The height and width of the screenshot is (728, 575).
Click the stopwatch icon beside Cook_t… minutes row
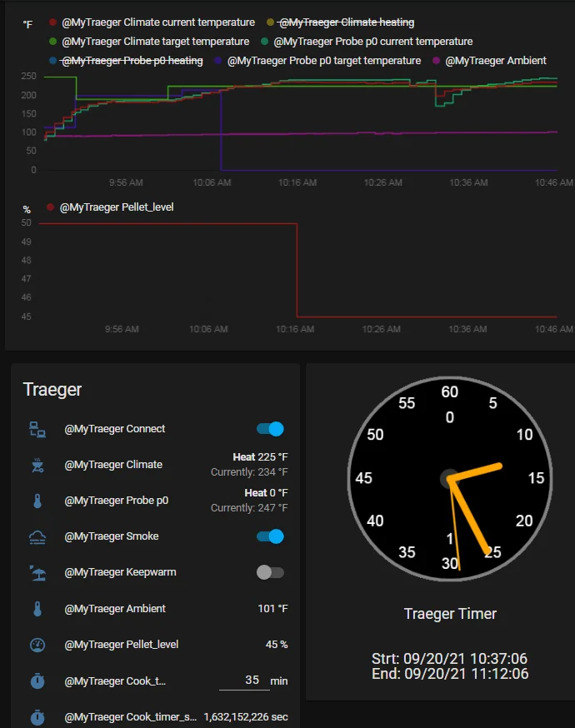tap(37, 681)
